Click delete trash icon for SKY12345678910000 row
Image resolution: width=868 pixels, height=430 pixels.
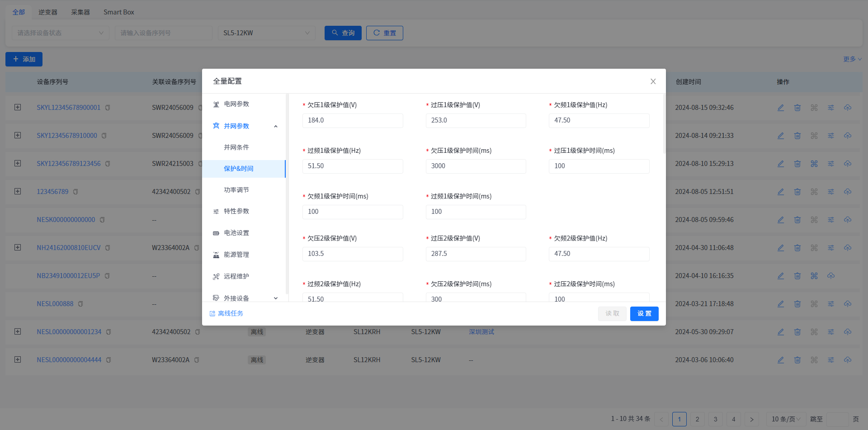(797, 136)
